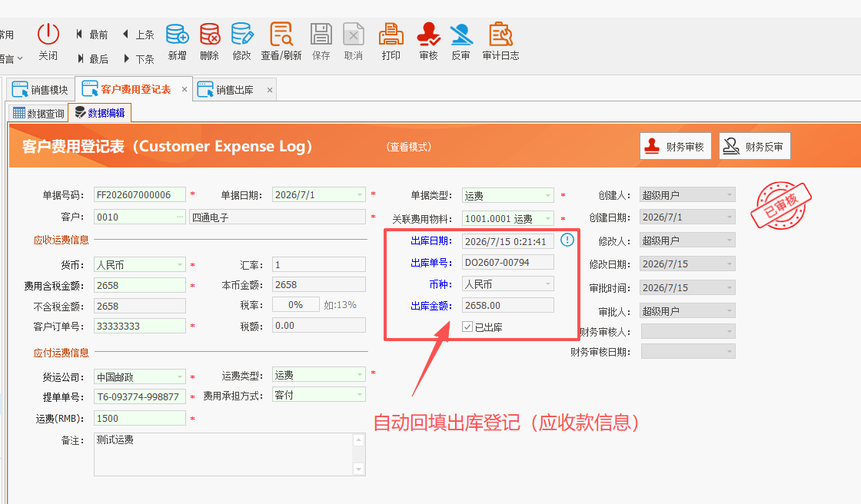Image resolution: width=861 pixels, height=504 pixels.
Task: Open the 创建人 dropdown
Action: pyautogui.click(x=730, y=195)
